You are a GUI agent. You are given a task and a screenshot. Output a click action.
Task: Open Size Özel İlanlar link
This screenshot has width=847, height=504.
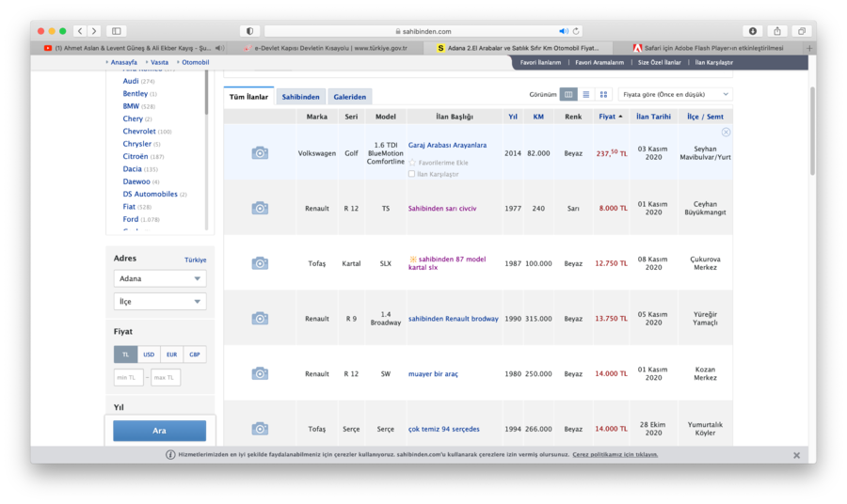pos(659,63)
